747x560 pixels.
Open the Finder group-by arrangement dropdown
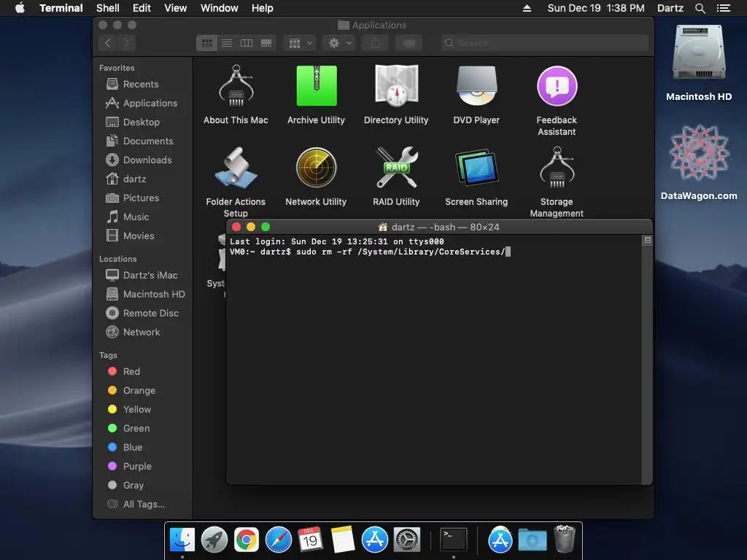pyautogui.click(x=300, y=43)
